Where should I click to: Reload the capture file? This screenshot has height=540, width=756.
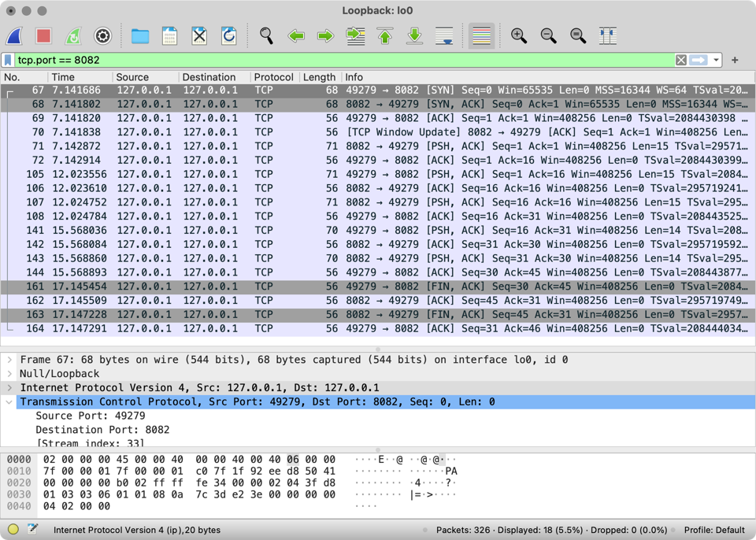[228, 35]
